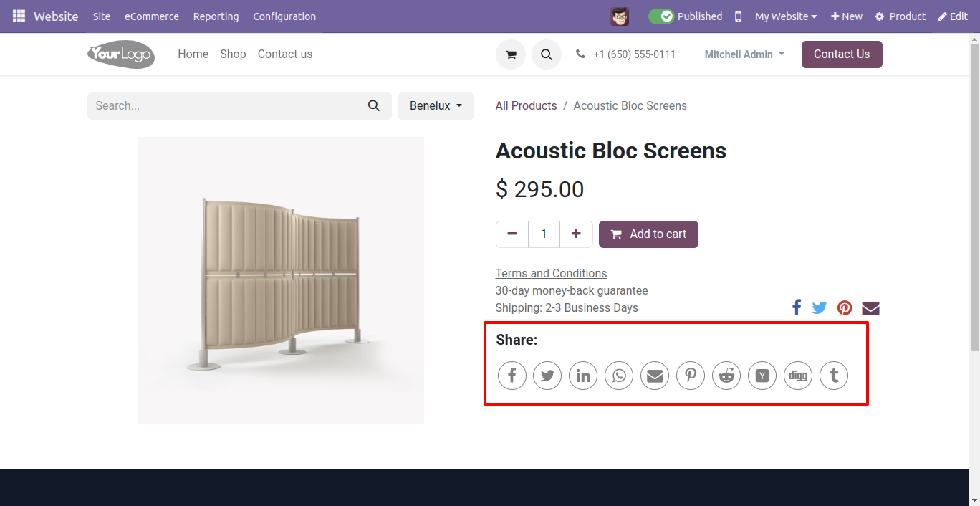This screenshot has width=980, height=506.
Task: Share via WhatsApp circle icon
Action: tap(619, 376)
